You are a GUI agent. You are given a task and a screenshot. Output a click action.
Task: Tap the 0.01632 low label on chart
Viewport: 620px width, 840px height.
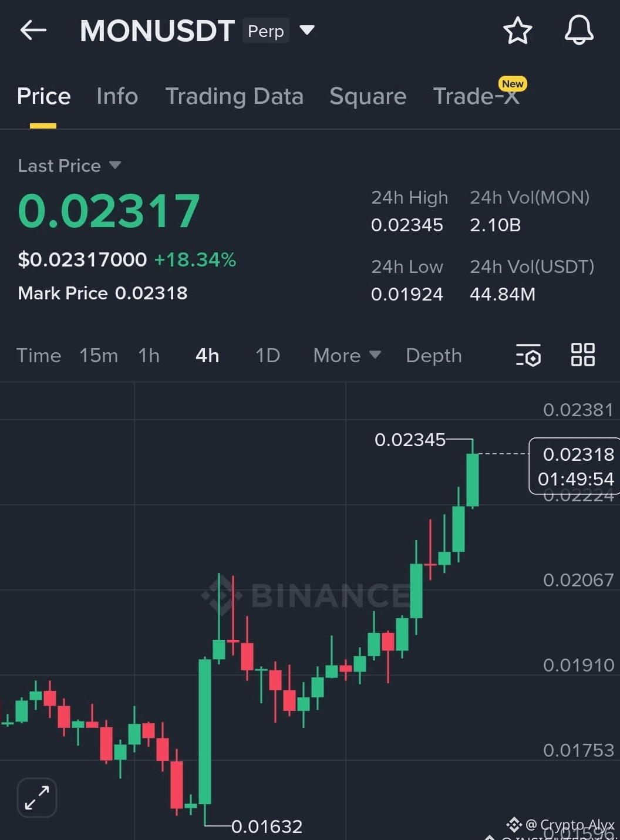[x=267, y=826]
